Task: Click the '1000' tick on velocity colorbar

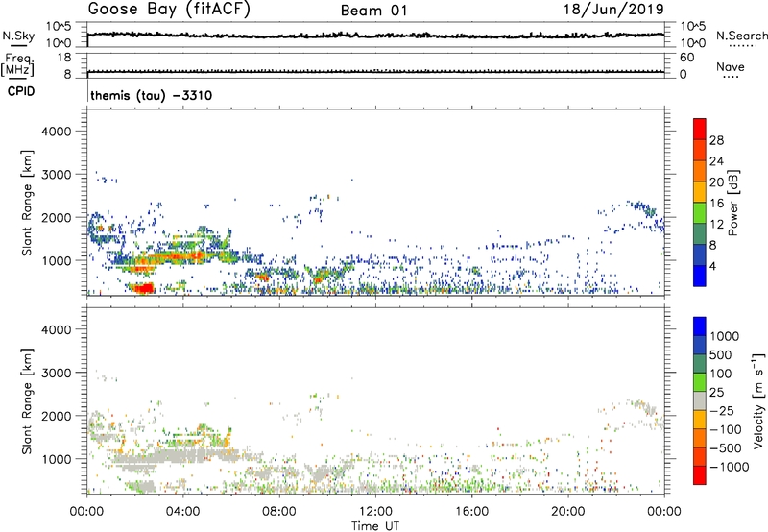Action: click(x=725, y=336)
